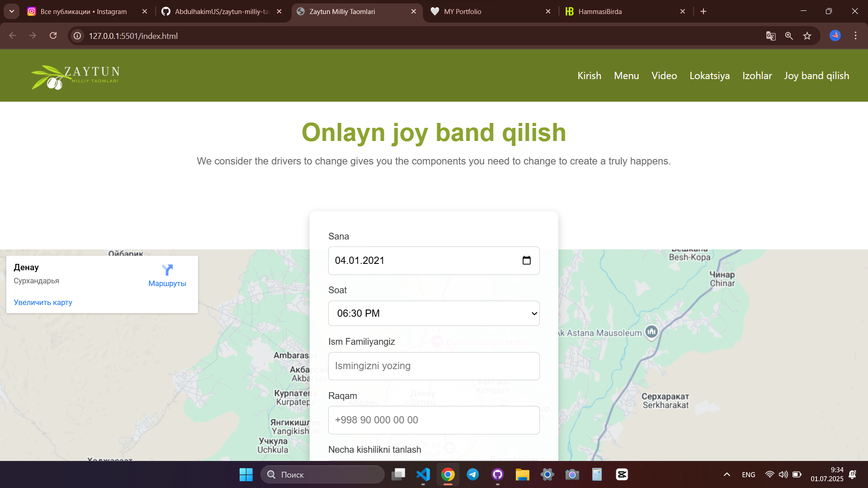Viewport: 868px width, 488px height.
Task: Click Joy band qilish nav link
Action: pyautogui.click(x=816, y=76)
